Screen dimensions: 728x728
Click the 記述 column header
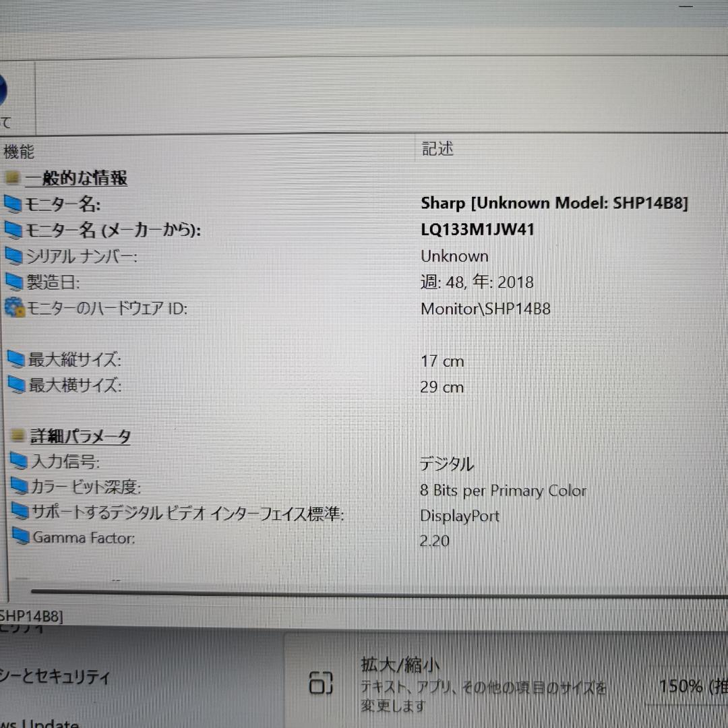(x=437, y=148)
